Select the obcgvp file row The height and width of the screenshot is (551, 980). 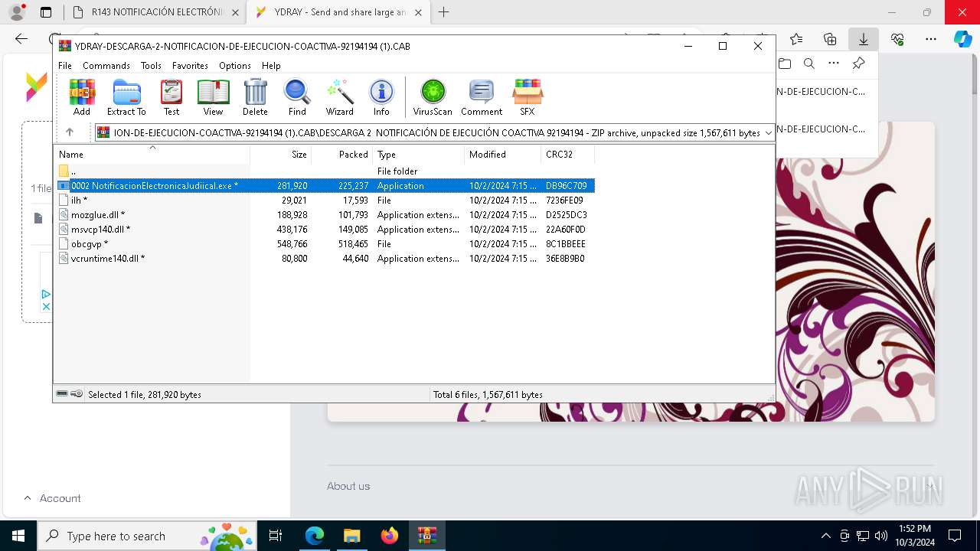tap(325, 244)
